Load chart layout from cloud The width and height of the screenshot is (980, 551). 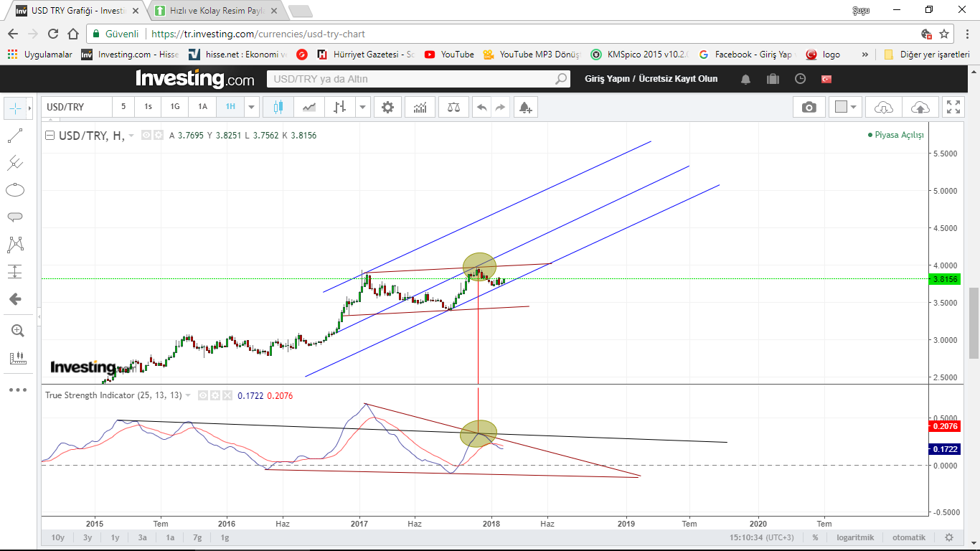[884, 107]
